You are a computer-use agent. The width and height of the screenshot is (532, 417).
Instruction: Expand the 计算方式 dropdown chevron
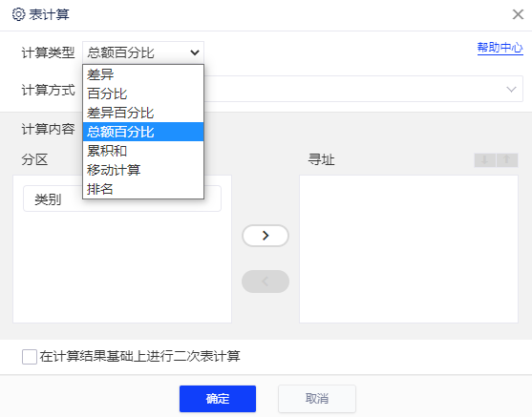511,89
